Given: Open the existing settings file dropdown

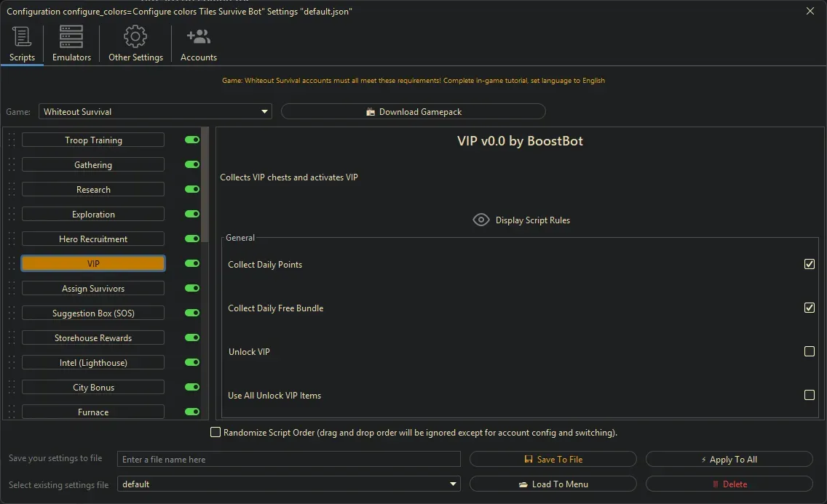Looking at the screenshot, I should 454,484.
